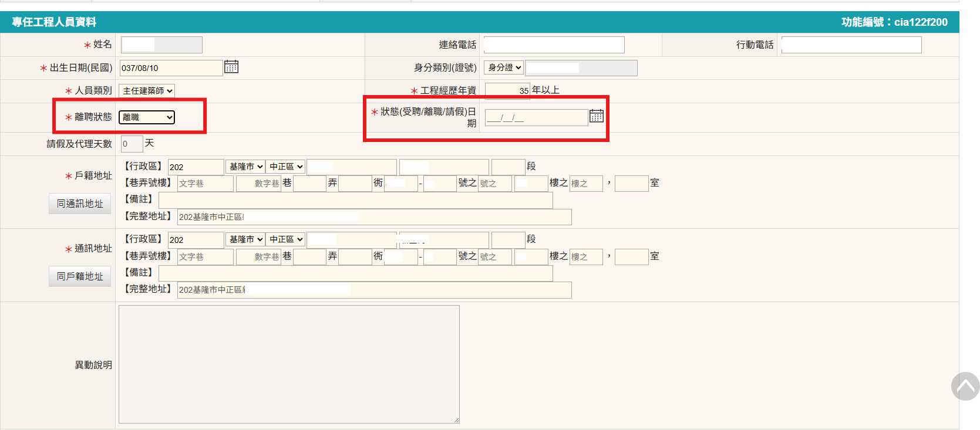Open the 身分證 ID type dropdown
Image resolution: width=980 pixels, height=430 pixels.
(504, 68)
